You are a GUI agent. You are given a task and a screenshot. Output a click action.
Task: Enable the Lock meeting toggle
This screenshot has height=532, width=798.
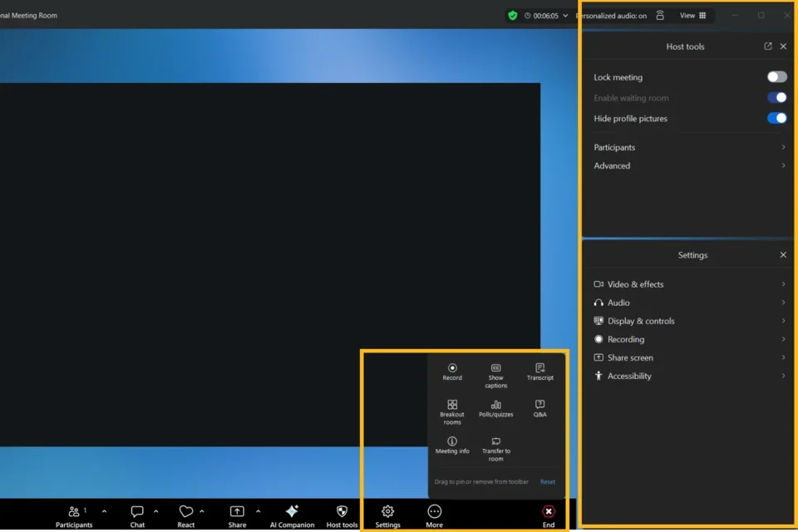(776, 76)
